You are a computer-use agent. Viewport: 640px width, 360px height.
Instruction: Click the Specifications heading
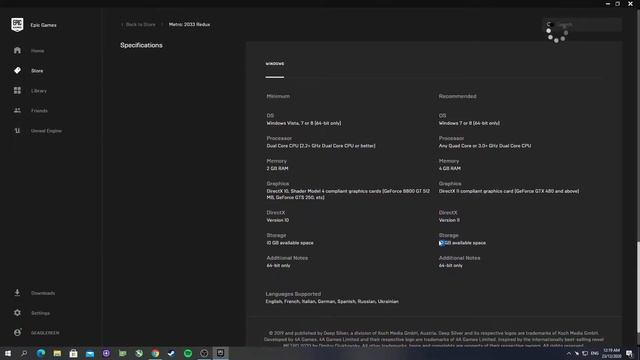(x=141, y=45)
